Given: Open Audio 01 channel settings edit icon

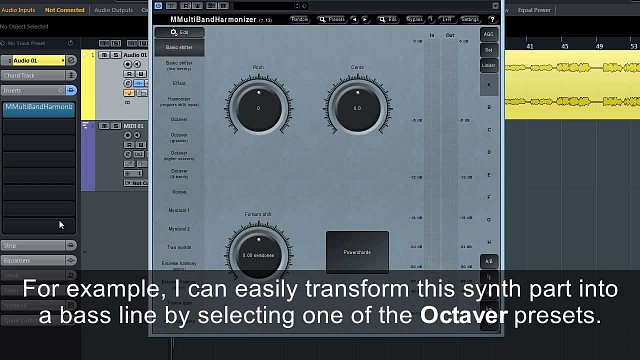Looking at the screenshot, I should pos(71,60).
